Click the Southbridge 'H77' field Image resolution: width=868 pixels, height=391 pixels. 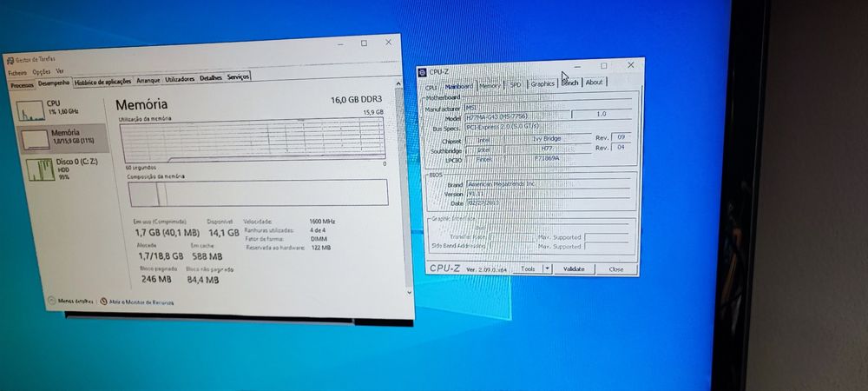pyautogui.click(x=547, y=149)
